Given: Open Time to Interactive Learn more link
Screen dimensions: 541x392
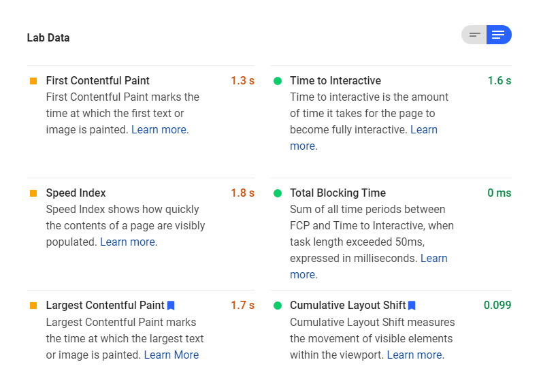Looking at the screenshot, I should tap(424, 130).
